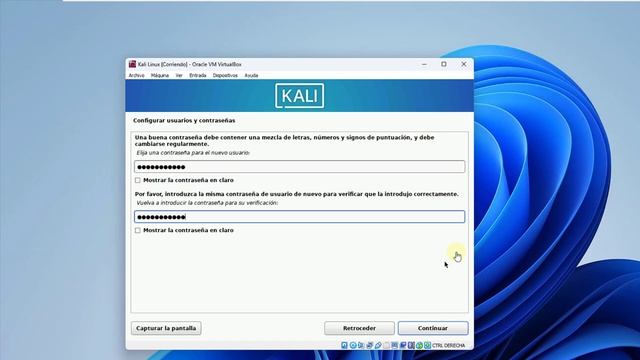Click the 'CTRL DERECHA' host key label
The height and width of the screenshot is (360, 640).
tap(448, 346)
